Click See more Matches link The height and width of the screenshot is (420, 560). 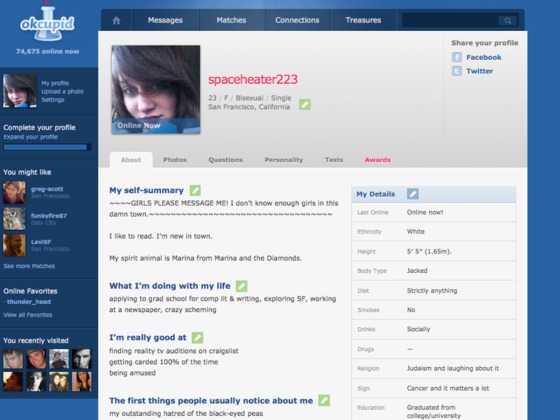tap(29, 266)
